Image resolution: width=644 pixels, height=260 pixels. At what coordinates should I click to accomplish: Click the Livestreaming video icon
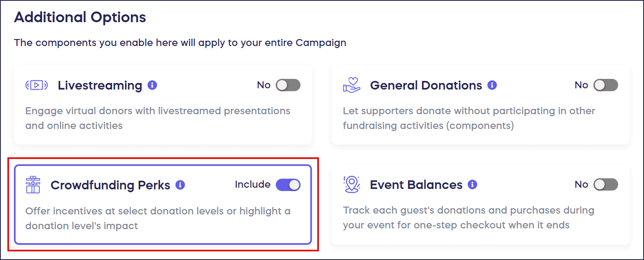[37, 85]
